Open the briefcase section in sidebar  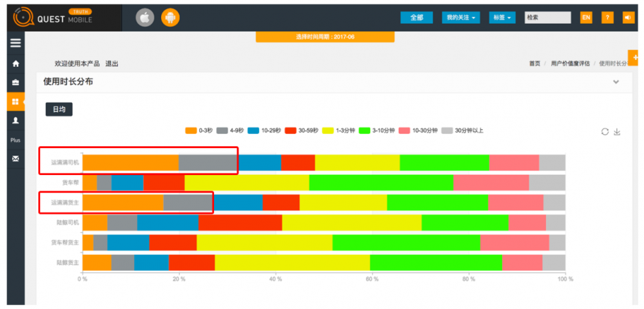(x=15, y=83)
